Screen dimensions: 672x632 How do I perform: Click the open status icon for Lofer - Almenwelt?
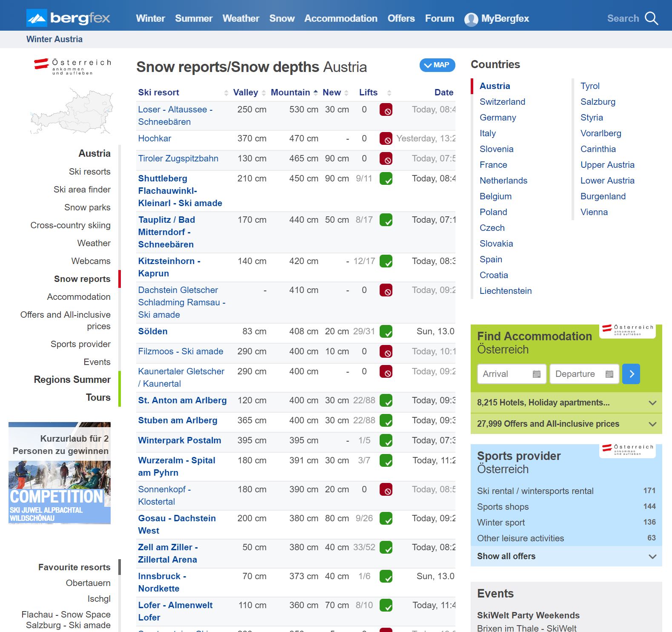pyautogui.click(x=386, y=606)
